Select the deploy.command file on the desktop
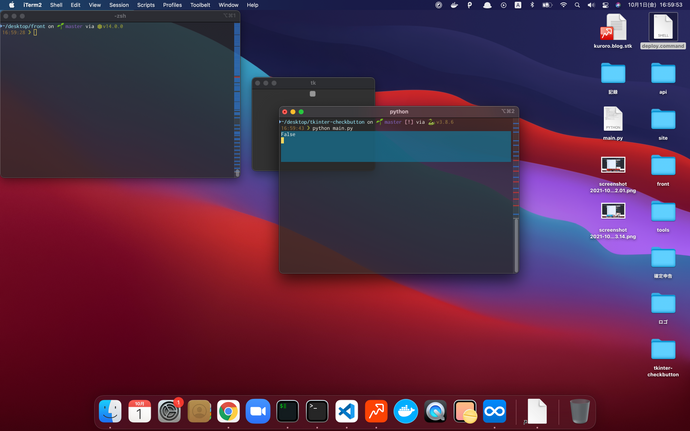The image size is (690, 431). (x=663, y=31)
